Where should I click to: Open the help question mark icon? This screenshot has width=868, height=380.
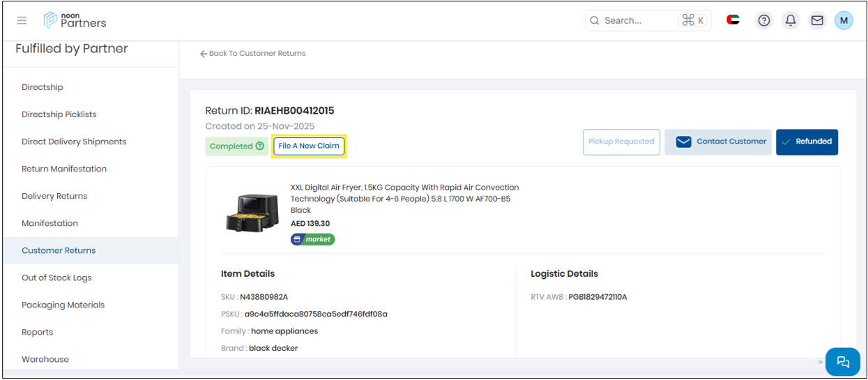pos(764,20)
